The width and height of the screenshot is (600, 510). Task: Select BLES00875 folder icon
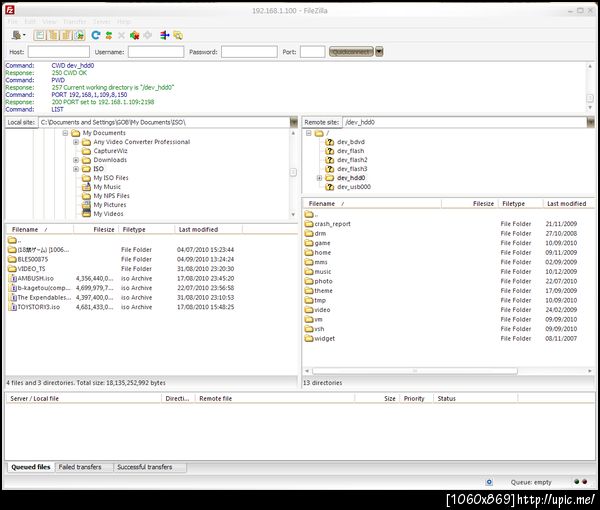click(12, 259)
